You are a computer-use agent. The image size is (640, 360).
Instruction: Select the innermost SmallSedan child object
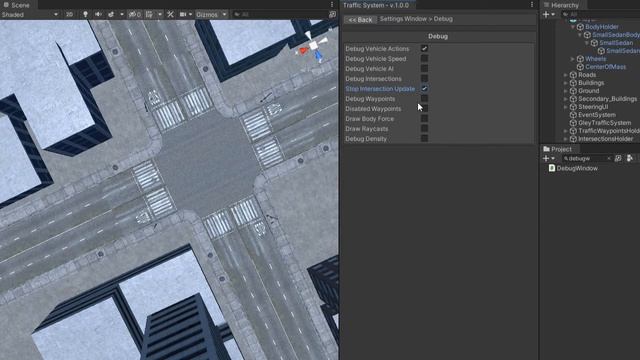(x=623, y=51)
